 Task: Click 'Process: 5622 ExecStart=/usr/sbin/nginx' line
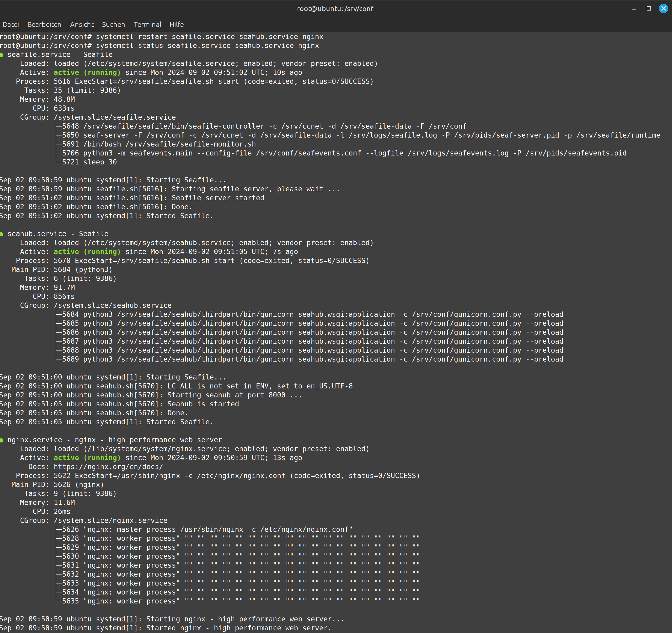coord(218,476)
